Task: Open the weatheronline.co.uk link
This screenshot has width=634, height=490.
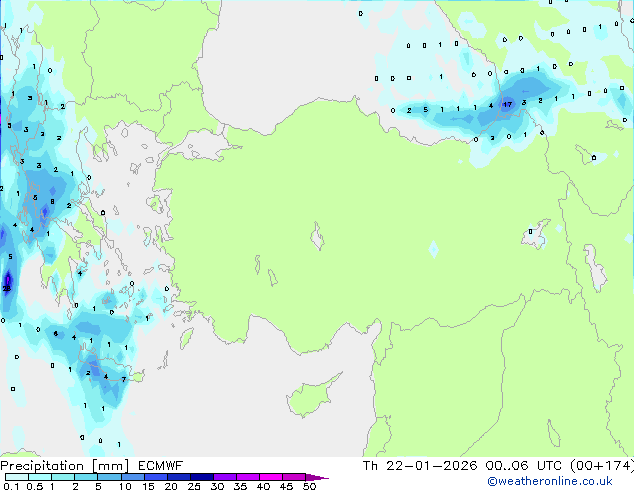Action: click(x=550, y=481)
